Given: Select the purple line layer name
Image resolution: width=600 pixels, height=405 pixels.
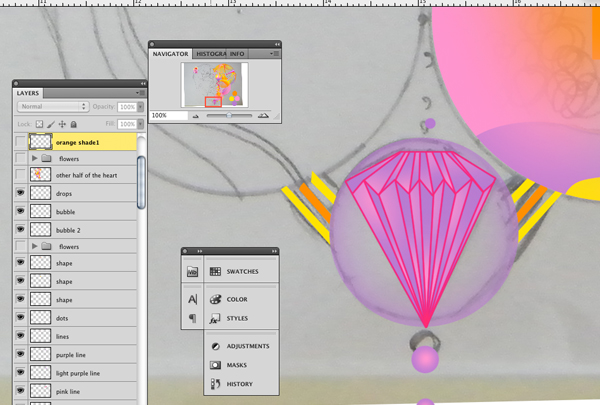Looking at the screenshot, I should coord(71,355).
